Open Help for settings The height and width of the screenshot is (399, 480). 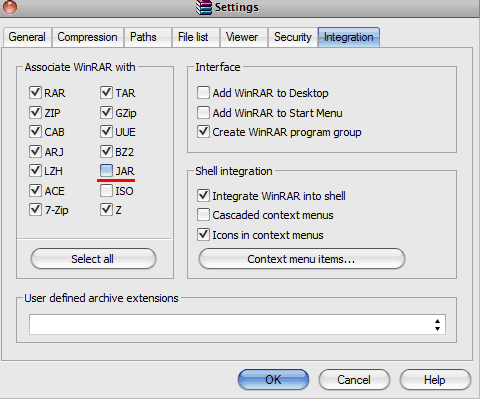click(435, 380)
